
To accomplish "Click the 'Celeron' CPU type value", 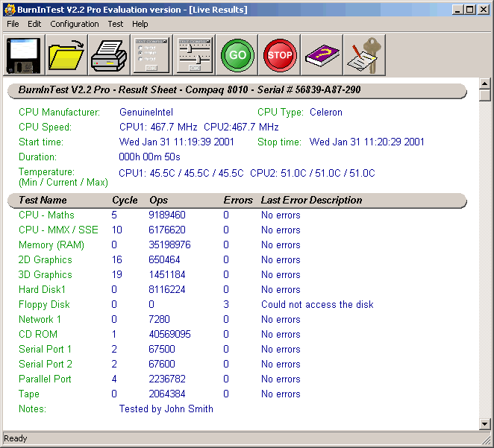I will 326,113.
